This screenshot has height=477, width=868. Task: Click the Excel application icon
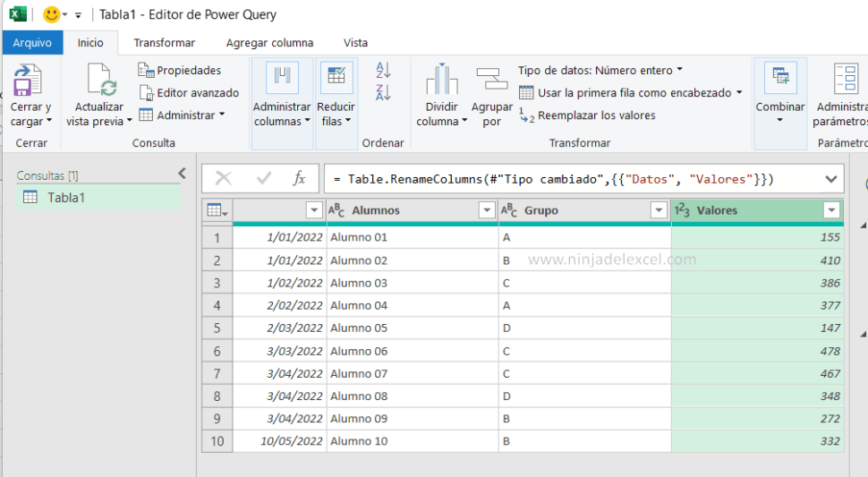pyautogui.click(x=18, y=13)
